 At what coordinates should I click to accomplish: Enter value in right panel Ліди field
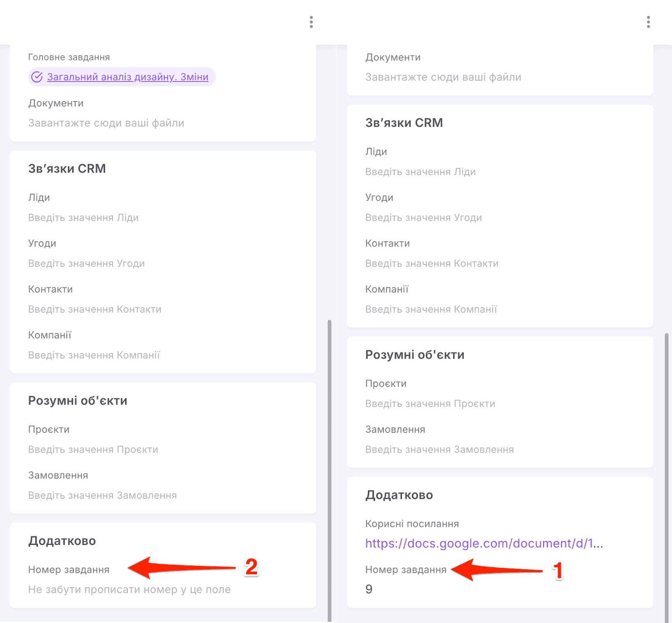click(x=420, y=172)
